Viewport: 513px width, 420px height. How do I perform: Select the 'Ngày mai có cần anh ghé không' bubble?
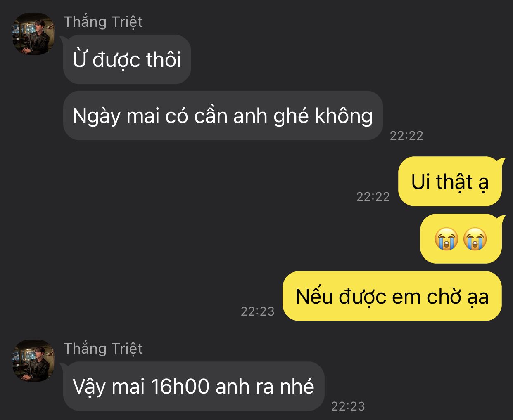pyautogui.click(x=223, y=116)
